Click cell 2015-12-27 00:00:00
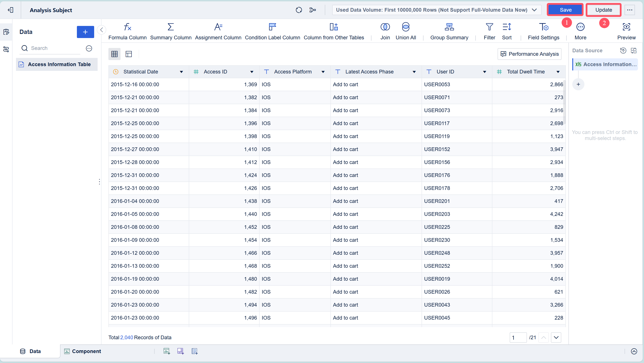The image size is (644, 363). (149, 149)
